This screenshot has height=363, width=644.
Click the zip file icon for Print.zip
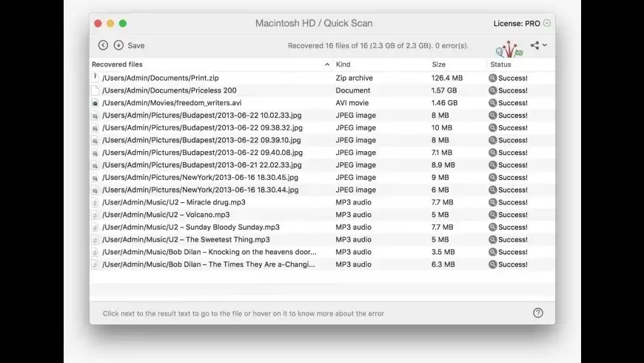(x=95, y=78)
